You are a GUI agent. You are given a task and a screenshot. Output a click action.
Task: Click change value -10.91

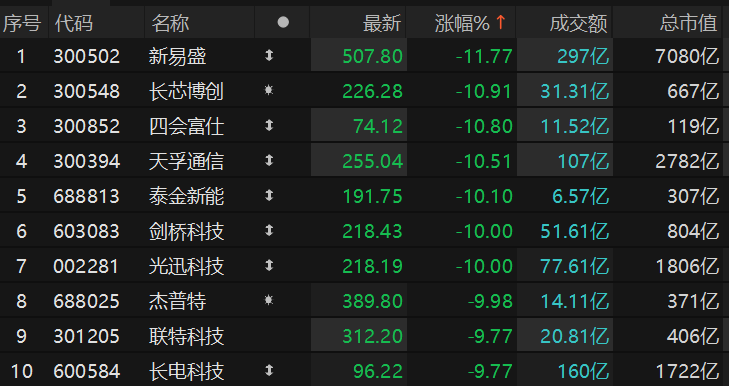484,91
